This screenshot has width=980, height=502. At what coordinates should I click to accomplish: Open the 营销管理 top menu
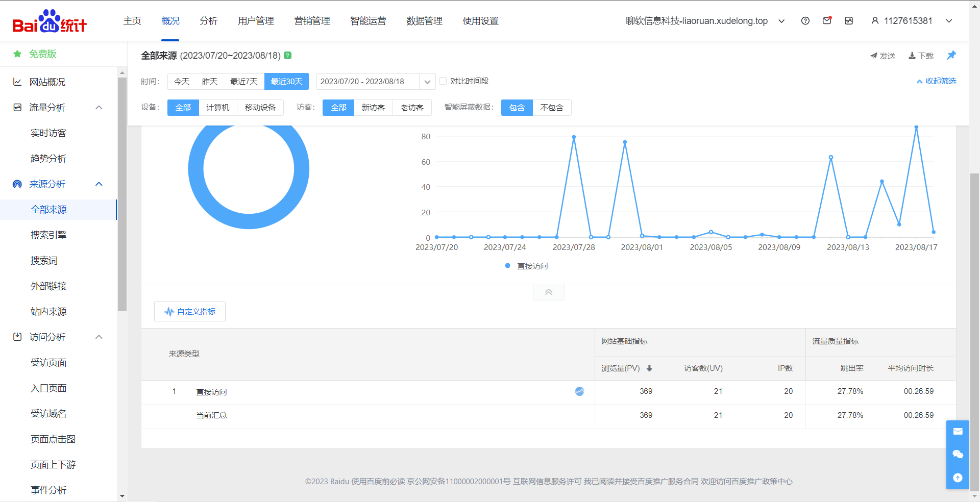(x=312, y=21)
